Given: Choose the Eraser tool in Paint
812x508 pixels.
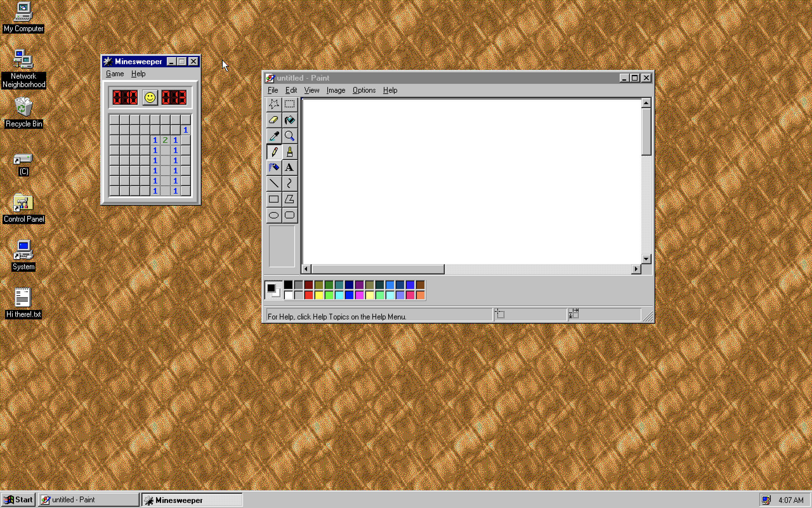Looking at the screenshot, I should 274,120.
